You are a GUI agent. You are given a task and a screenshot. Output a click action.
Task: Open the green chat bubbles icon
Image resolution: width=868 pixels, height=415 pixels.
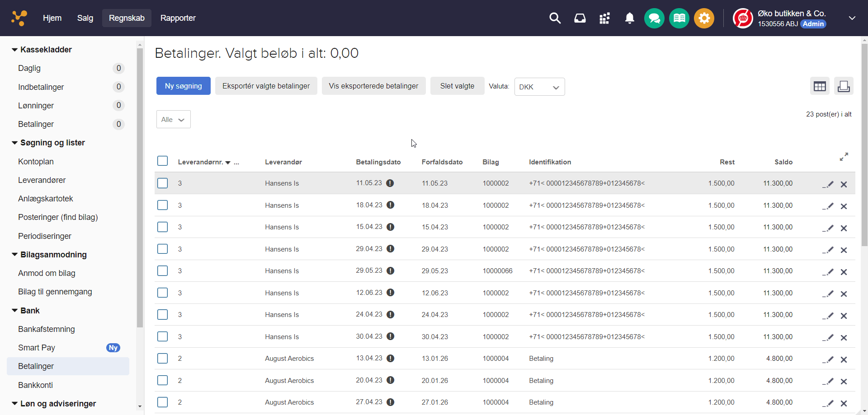[x=654, y=19]
